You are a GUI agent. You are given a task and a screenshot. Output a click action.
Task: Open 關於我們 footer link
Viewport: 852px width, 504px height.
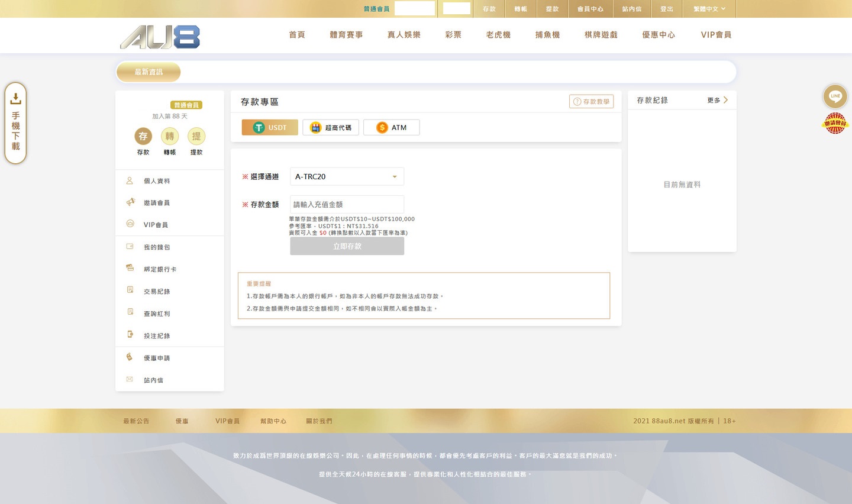319,421
